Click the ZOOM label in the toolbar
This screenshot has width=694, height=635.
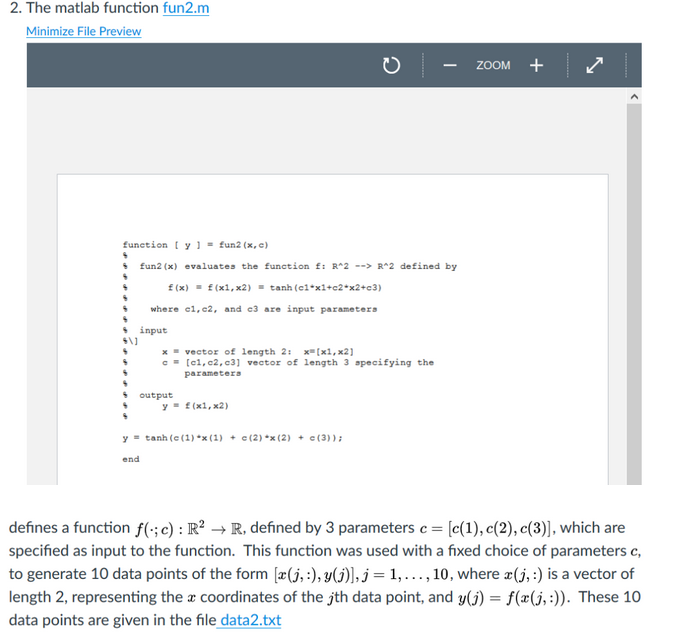pos(493,65)
